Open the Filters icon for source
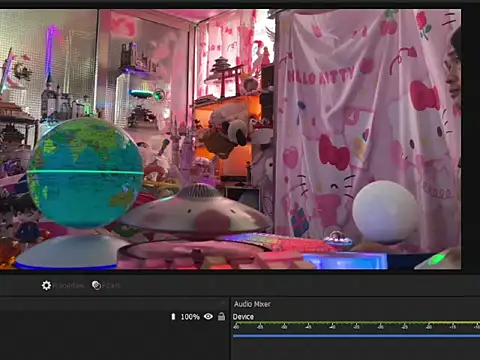This screenshot has height=360, width=480. coord(96,285)
